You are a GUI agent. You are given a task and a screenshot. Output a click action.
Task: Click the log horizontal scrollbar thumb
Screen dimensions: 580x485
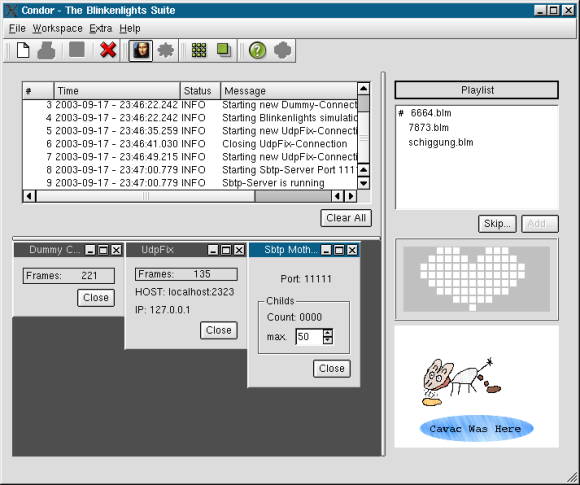(146, 196)
